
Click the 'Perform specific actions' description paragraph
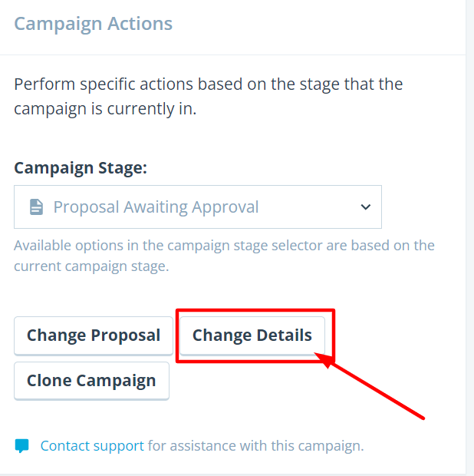tap(209, 96)
